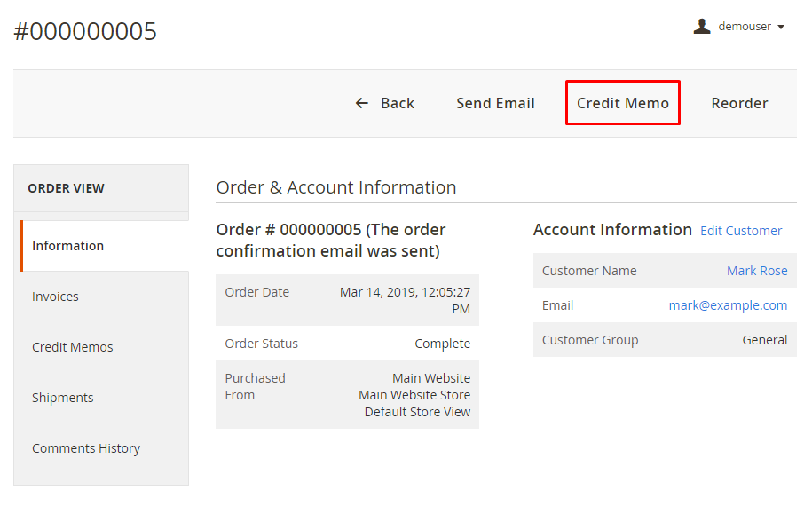812x514 pixels.
Task: Open the Credit Memo action
Action: 623,103
